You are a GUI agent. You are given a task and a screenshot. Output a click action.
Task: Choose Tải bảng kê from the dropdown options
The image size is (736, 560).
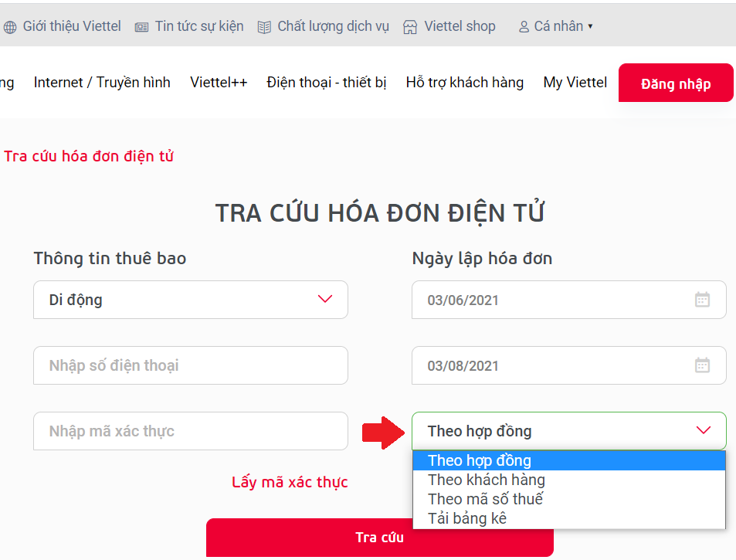coord(468,518)
